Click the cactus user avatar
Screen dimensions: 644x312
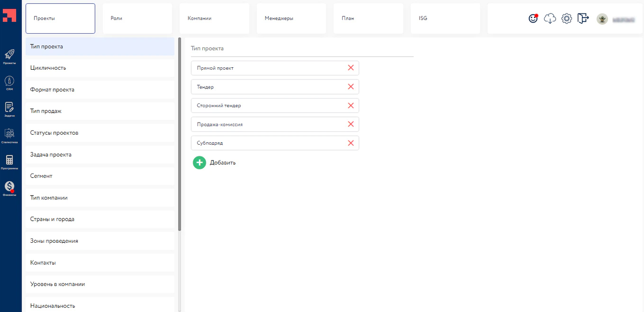tap(602, 19)
